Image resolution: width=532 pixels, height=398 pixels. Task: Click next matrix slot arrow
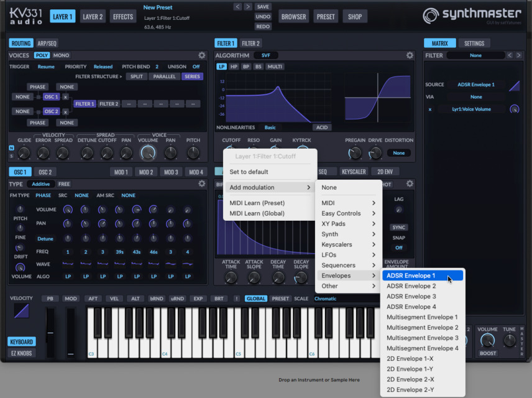518,55
